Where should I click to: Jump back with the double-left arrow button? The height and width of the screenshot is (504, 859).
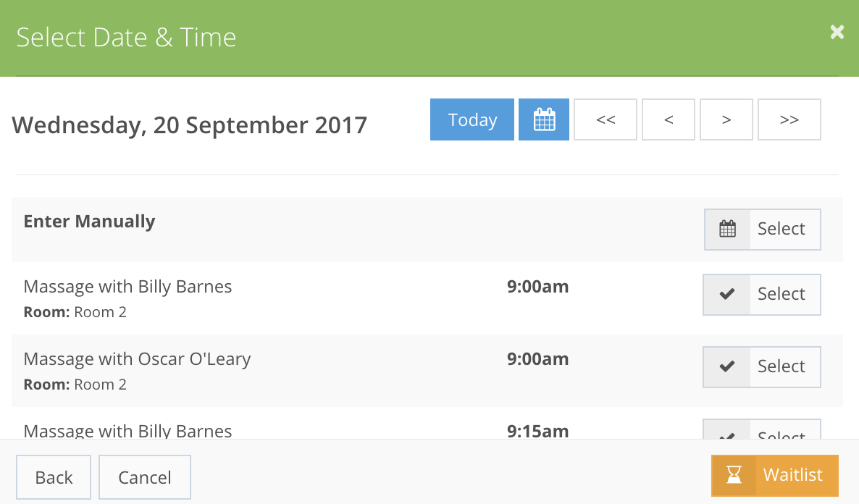pos(606,119)
